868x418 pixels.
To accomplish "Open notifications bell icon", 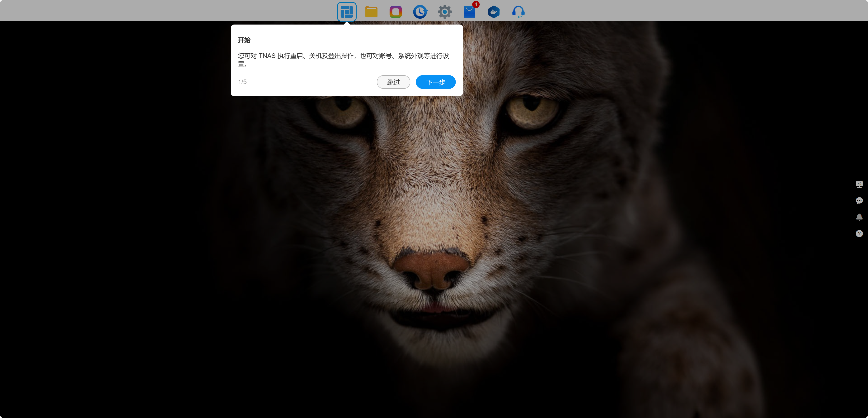I will (859, 217).
